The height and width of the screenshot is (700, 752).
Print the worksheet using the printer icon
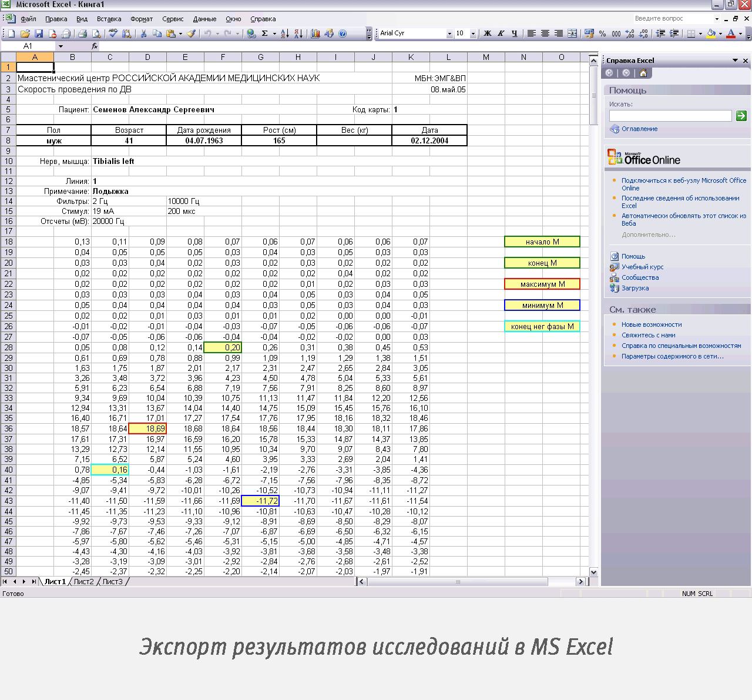pyautogui.click(x=82, y=34)
